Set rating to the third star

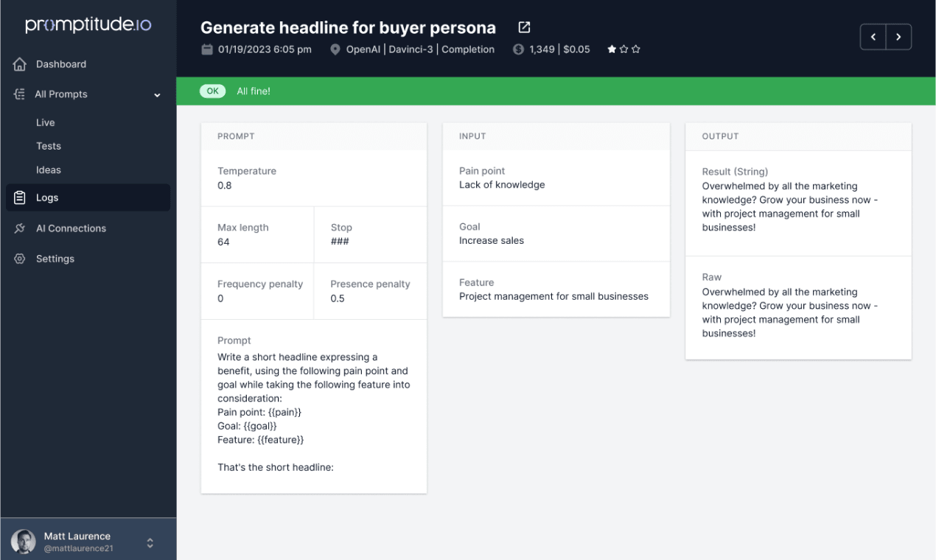pyautogui.click(x=636, y=49)
